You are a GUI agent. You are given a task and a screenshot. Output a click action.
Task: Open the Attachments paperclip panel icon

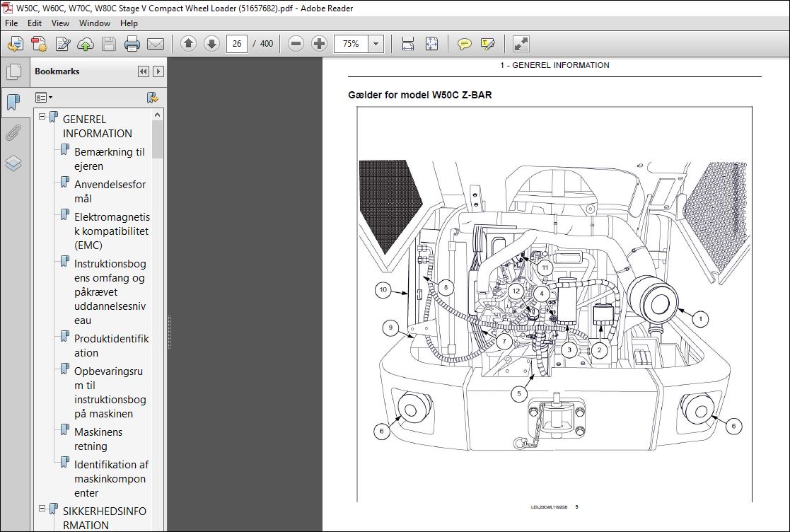(x=13, y=133)
